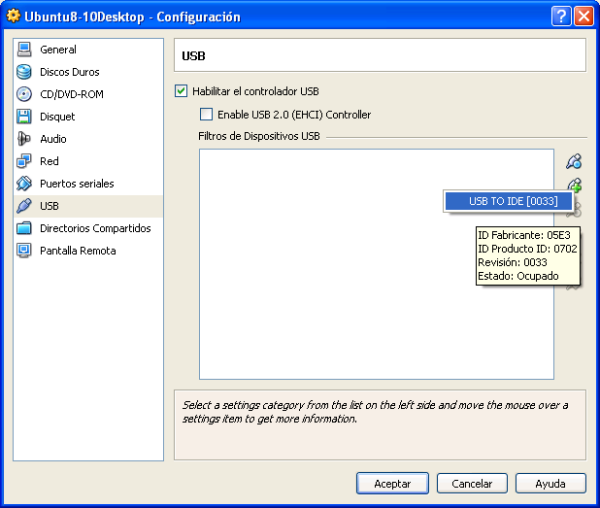
Task: Select the Audio category
Action: [53, 139]
